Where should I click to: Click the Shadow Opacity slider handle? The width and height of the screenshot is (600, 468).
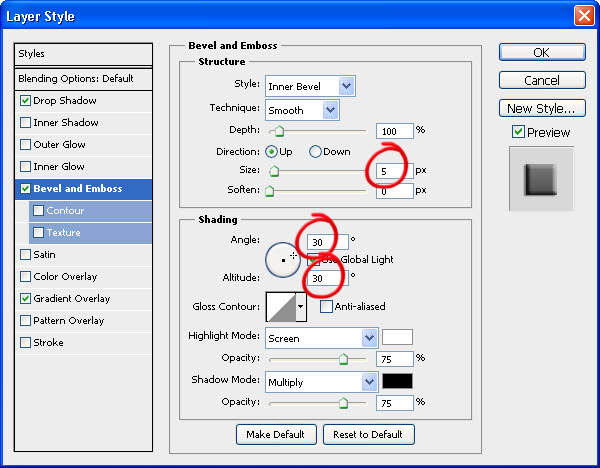click(x=343, y=403)
